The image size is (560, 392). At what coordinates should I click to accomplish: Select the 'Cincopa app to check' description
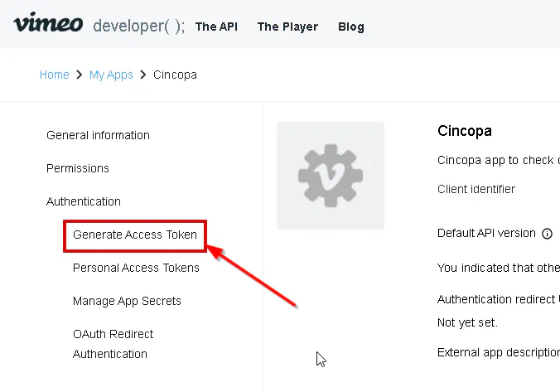[499, 161]
